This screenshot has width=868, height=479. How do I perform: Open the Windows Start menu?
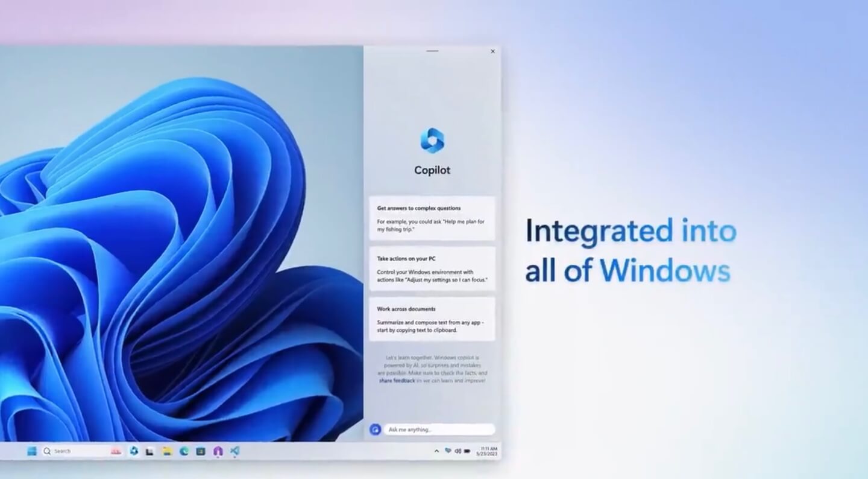click(x=32, y=451)
